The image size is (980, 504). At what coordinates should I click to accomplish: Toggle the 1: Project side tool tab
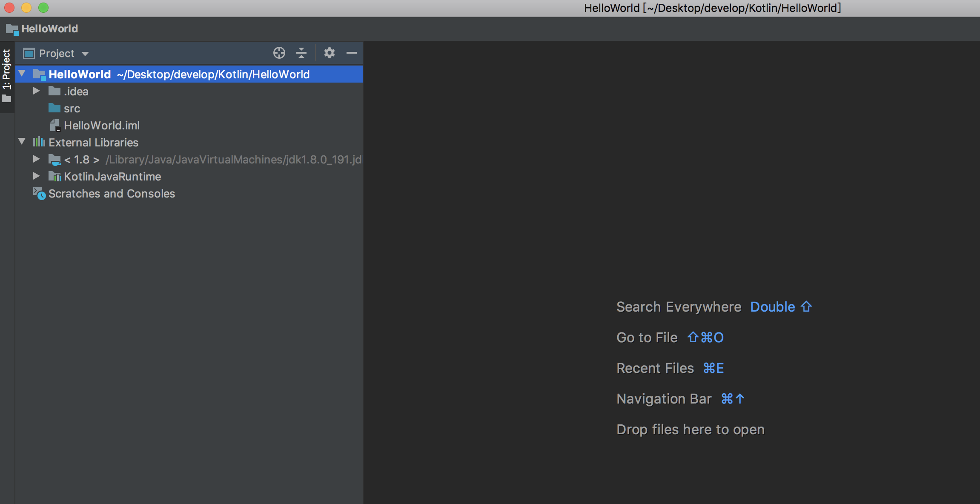tap(6, 74)
